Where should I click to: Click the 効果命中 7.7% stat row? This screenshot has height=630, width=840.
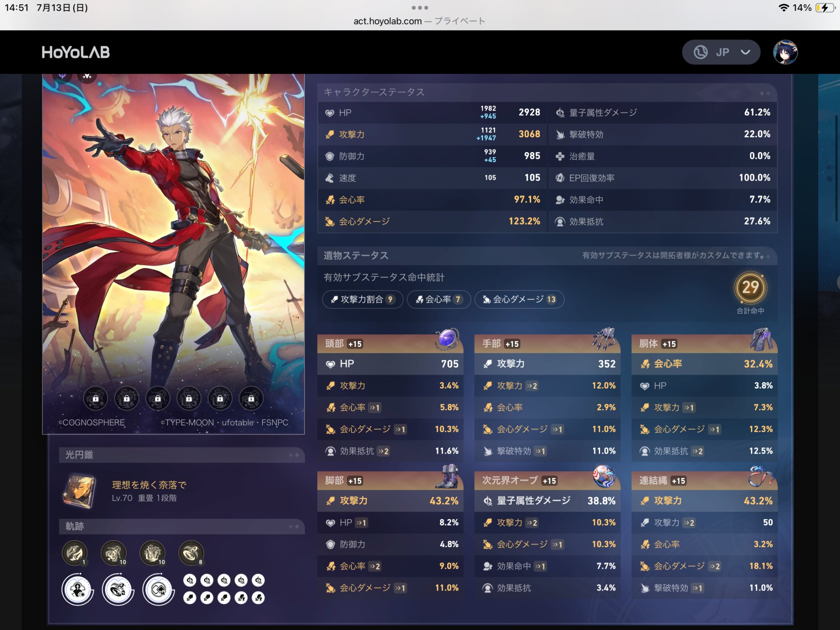(663, 199)
